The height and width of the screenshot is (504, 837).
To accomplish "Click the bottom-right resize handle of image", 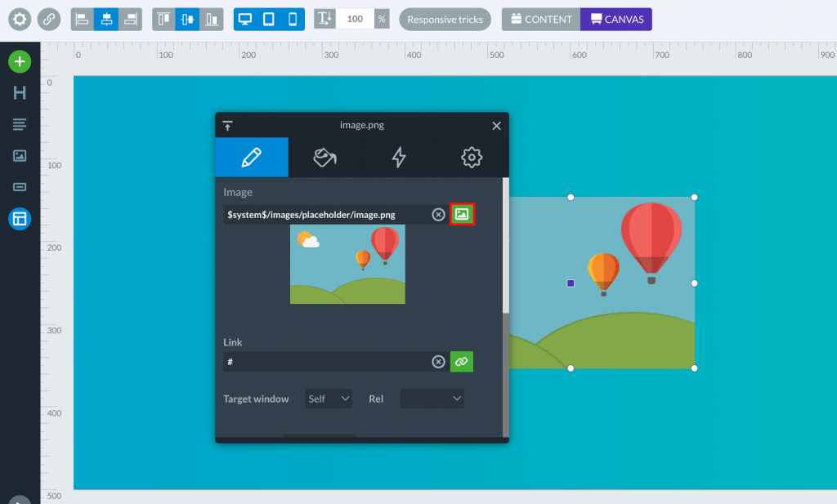I will click(695, 368).
